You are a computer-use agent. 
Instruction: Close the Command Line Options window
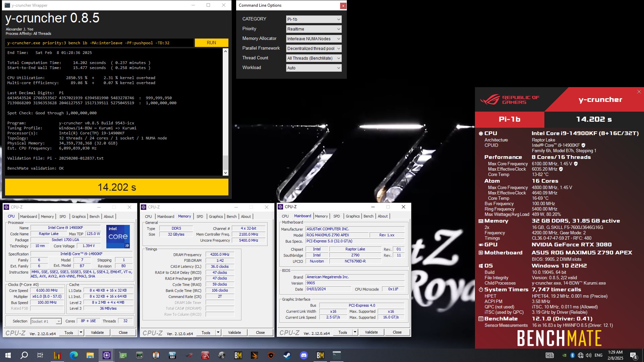(x=343, y=6)
